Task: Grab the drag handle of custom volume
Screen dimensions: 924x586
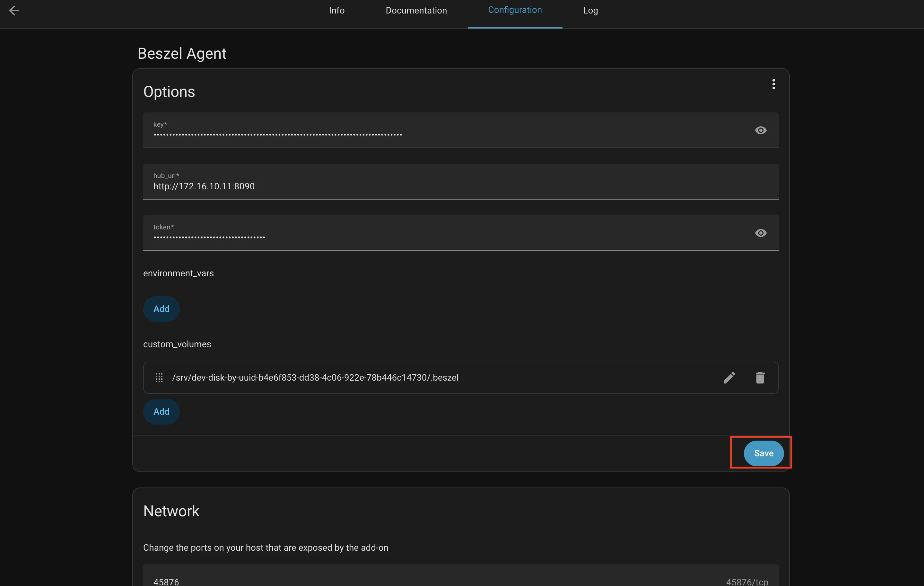Action: click(x=159, y=378)
